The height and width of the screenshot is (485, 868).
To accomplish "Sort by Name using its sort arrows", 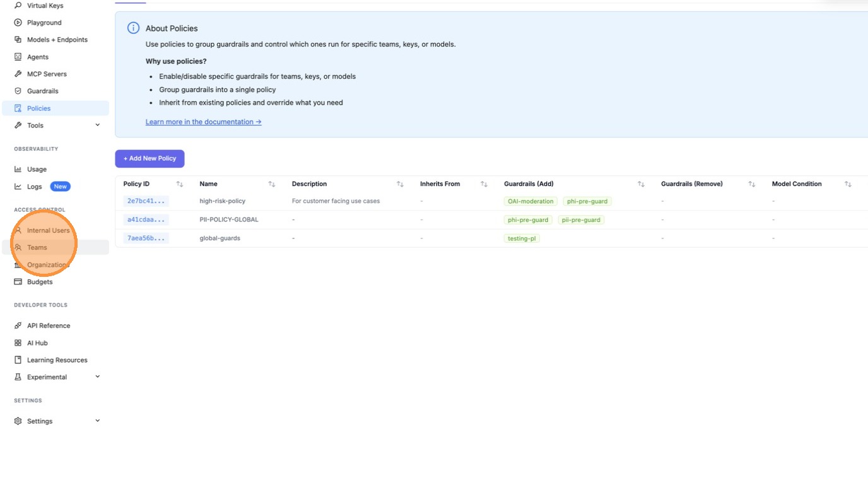I will point(272,184).
